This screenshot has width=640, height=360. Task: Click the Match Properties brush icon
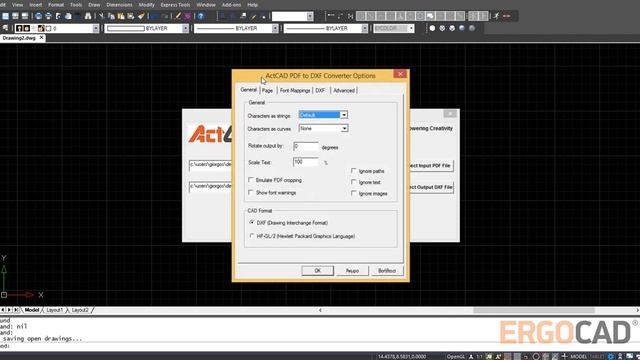(141, 16)
